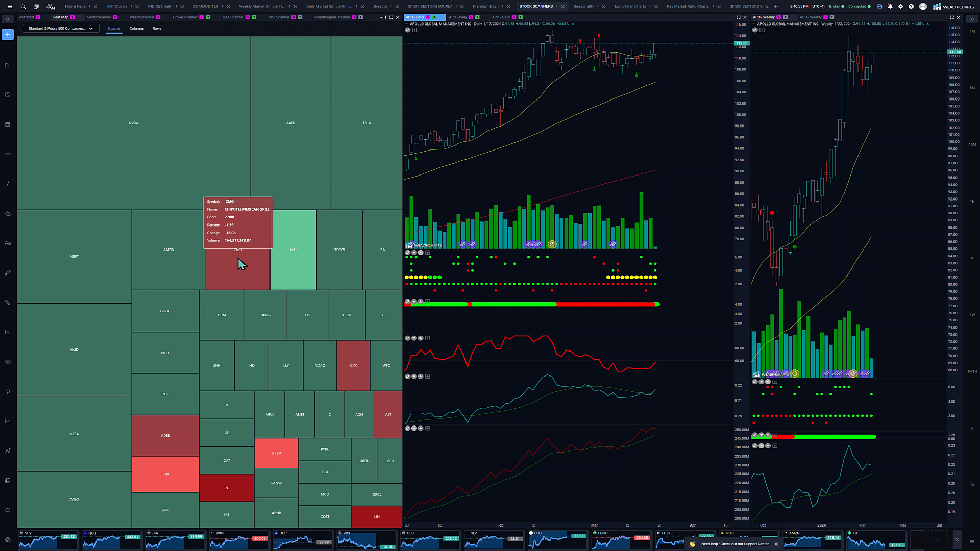
Task: Open the WealthScanner panel tab
Action: pyautogui.click(x=141, y=17)
